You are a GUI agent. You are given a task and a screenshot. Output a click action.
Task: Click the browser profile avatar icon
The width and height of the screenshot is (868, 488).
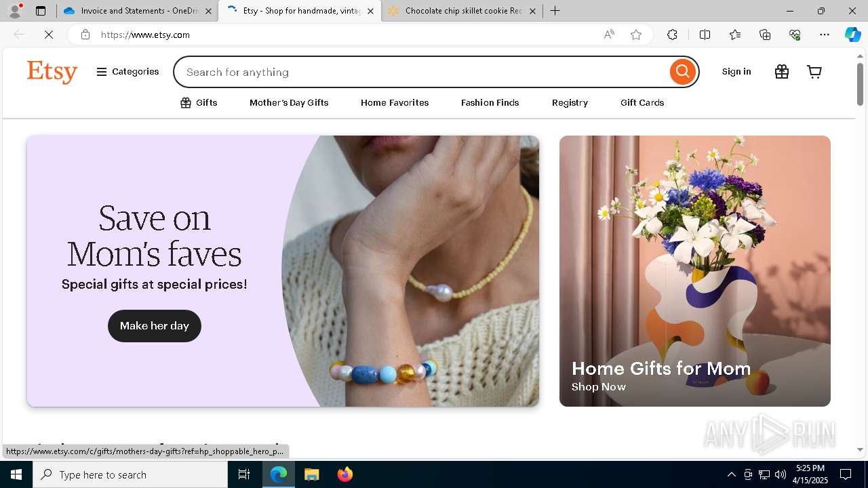[x=15, y=11]
